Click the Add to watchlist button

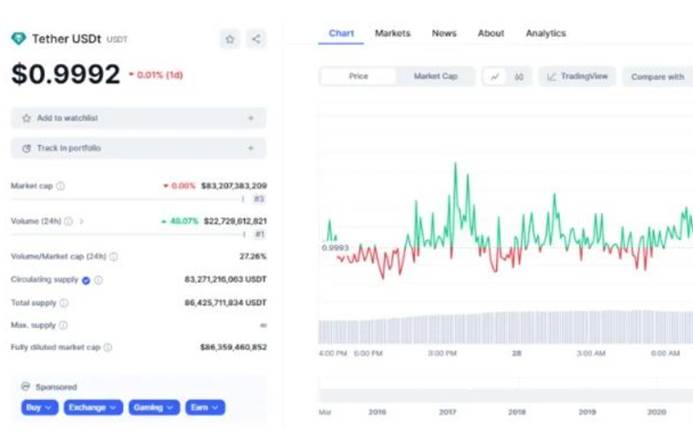138,118
